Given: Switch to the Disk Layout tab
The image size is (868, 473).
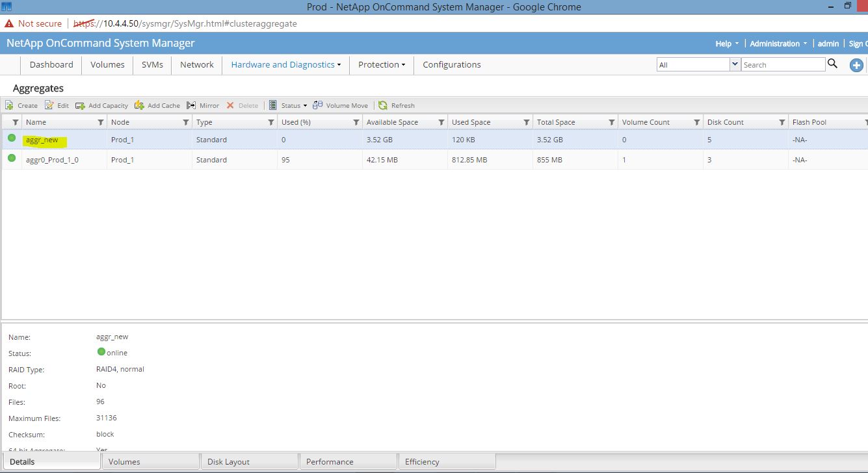Looking at the screenshot, I should point(228,461).
